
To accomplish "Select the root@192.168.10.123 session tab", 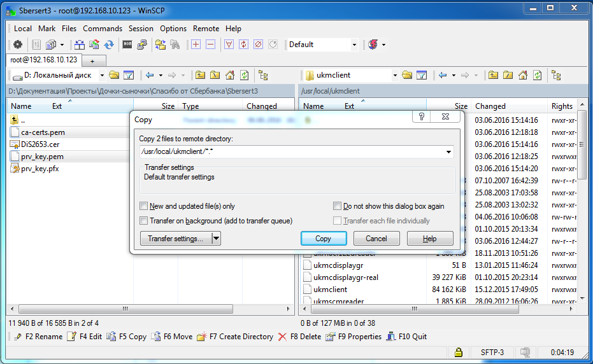I will tap(44, 60).
